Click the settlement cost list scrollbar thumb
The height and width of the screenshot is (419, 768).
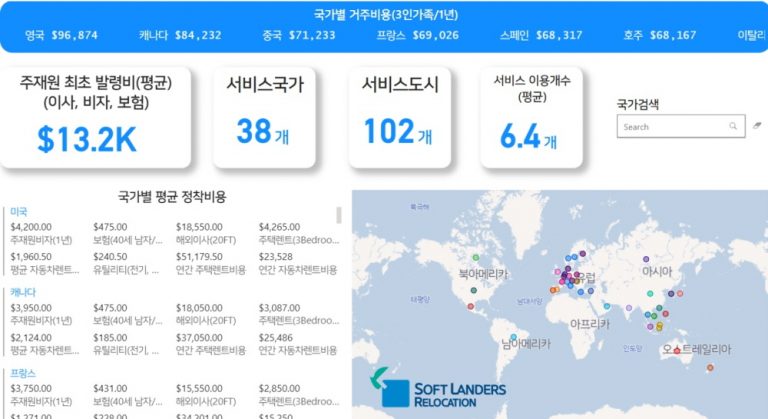point(338,215)
